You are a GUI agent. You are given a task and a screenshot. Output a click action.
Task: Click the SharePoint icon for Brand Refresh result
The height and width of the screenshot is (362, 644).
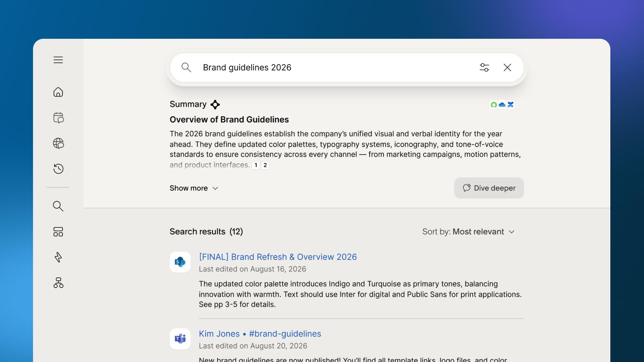click(x=180, y=262)
